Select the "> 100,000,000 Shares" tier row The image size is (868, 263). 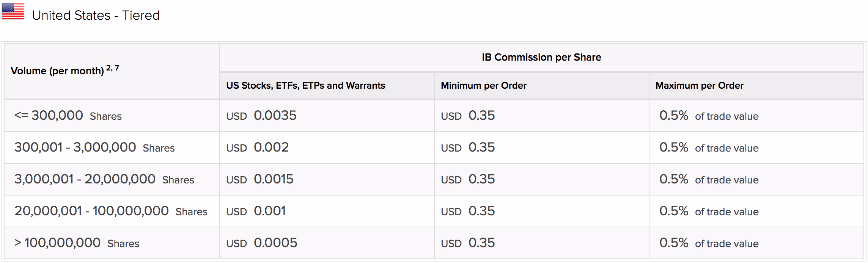coord(77,243)
